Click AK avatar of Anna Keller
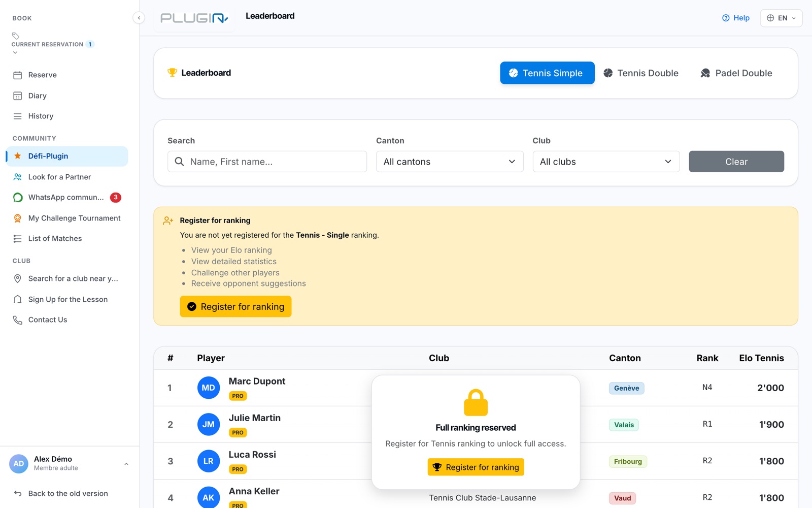Screen dimensions: 812x508 click(x=209, y=497)
